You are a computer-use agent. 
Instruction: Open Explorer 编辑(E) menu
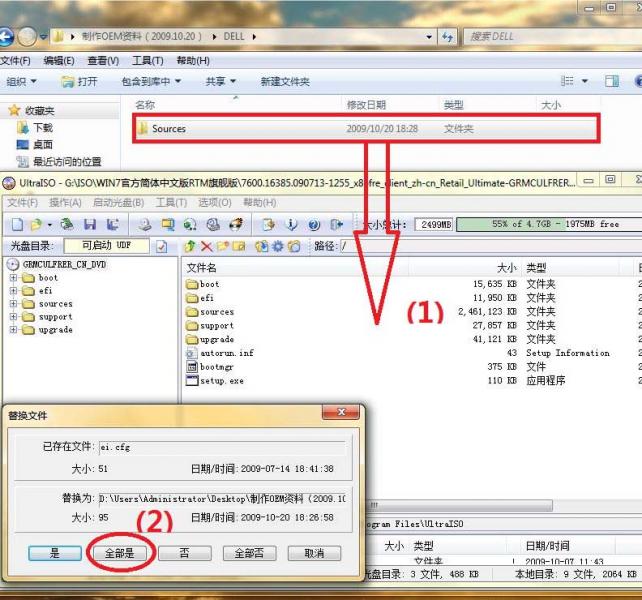(59, 61)
